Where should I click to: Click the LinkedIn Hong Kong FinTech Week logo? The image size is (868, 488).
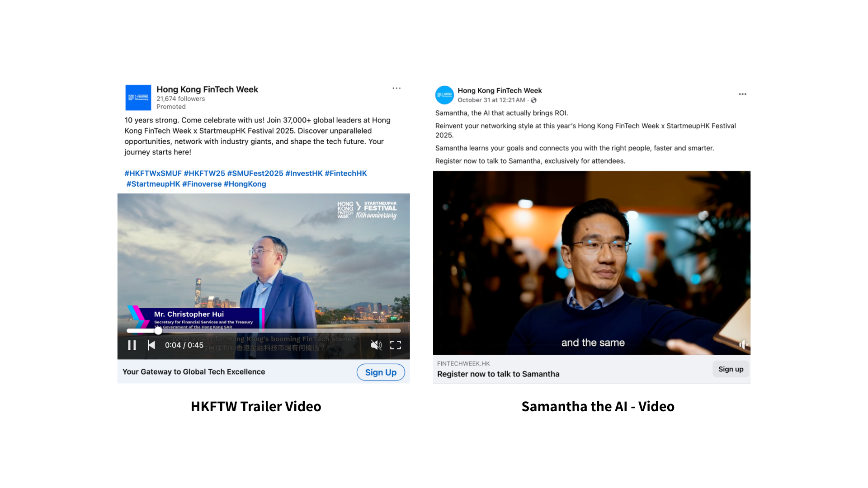pos(138,98)
